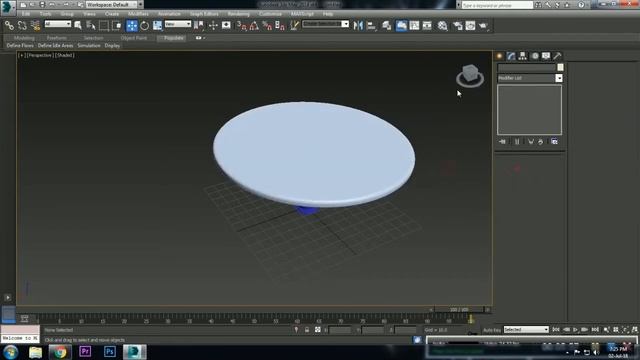Viewport: 640px width, 360px height.
Task: Open the Display command panel tab
Action: point(546,56)
